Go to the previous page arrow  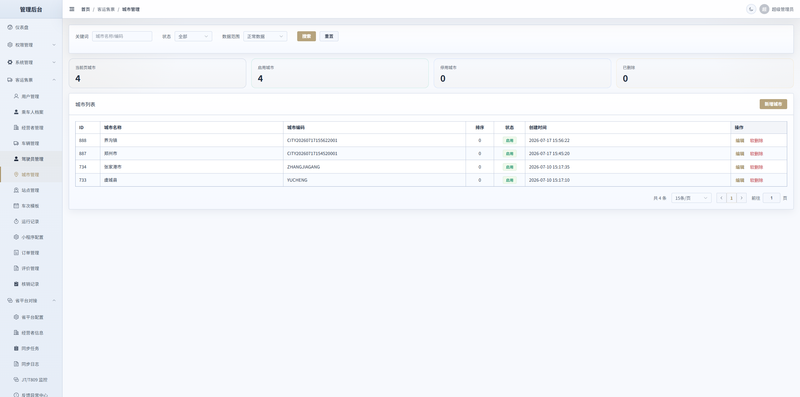(721, 198)
